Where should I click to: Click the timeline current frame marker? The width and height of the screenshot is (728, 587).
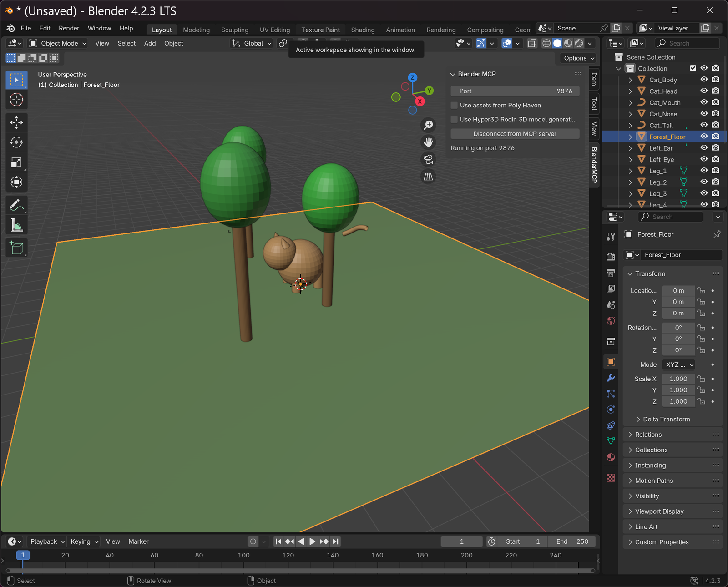pos(23,555)
